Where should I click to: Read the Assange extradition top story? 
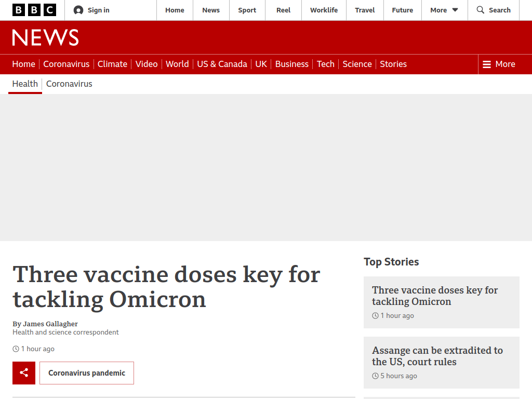click(437, 356)
